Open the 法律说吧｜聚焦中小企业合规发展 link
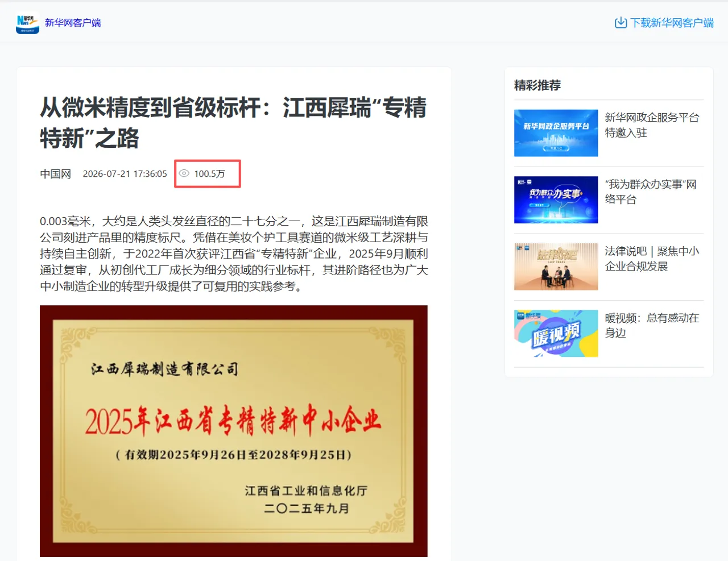The image size is (728, 561). pyautogui.click(x=652, y=259)
